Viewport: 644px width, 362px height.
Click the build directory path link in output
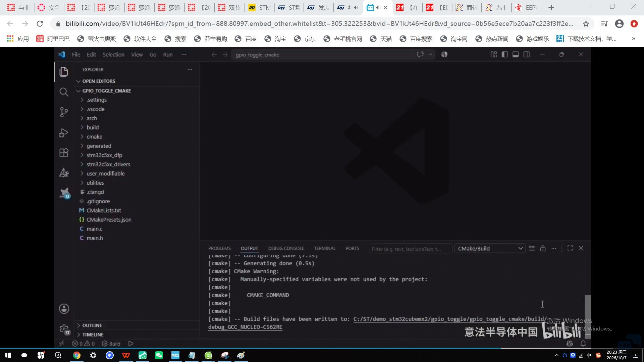click(x=450, y=319)
